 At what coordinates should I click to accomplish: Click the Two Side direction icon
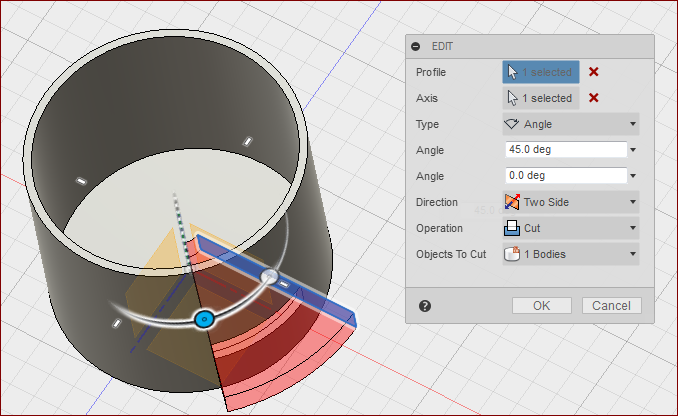click(512, 202)
